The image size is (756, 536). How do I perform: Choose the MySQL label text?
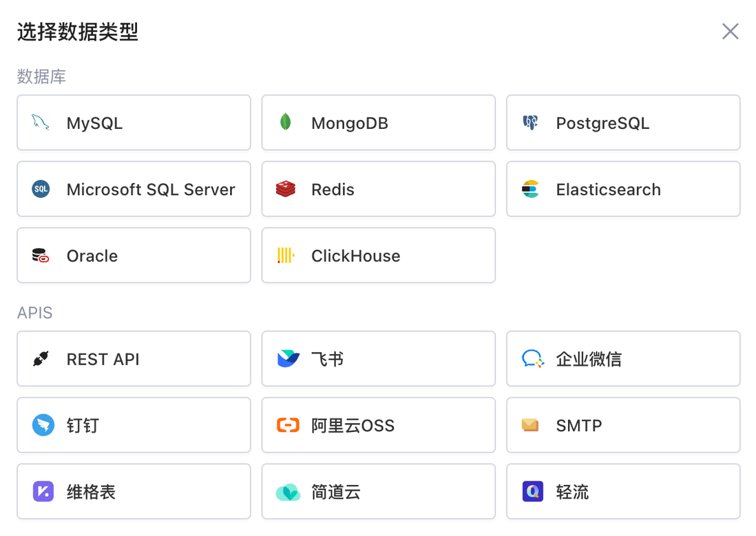coord(94,123)
